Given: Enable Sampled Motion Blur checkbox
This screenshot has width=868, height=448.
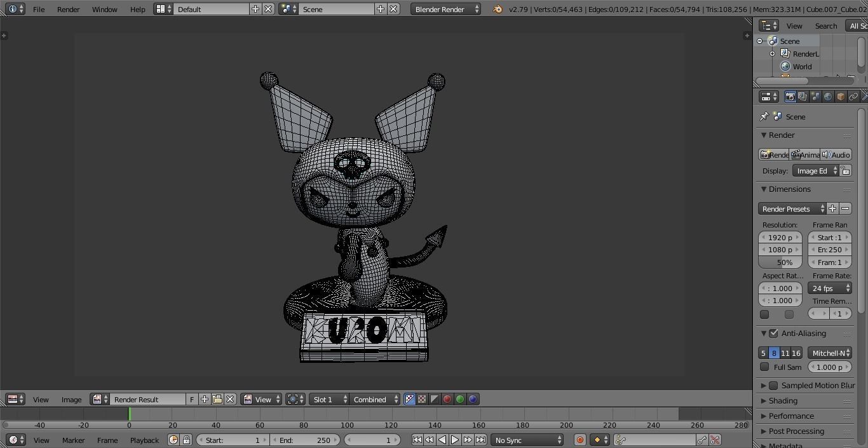Looking at the screenshot, I should 773,386.
